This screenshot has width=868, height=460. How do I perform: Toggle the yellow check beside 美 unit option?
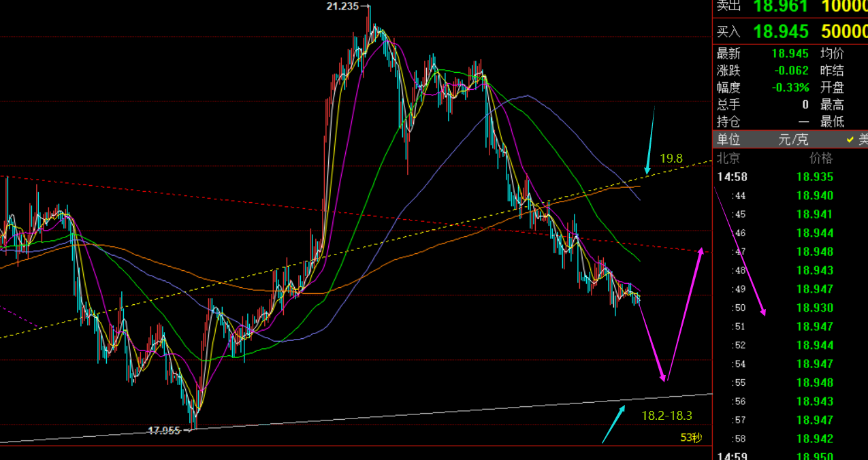point(849,139)
